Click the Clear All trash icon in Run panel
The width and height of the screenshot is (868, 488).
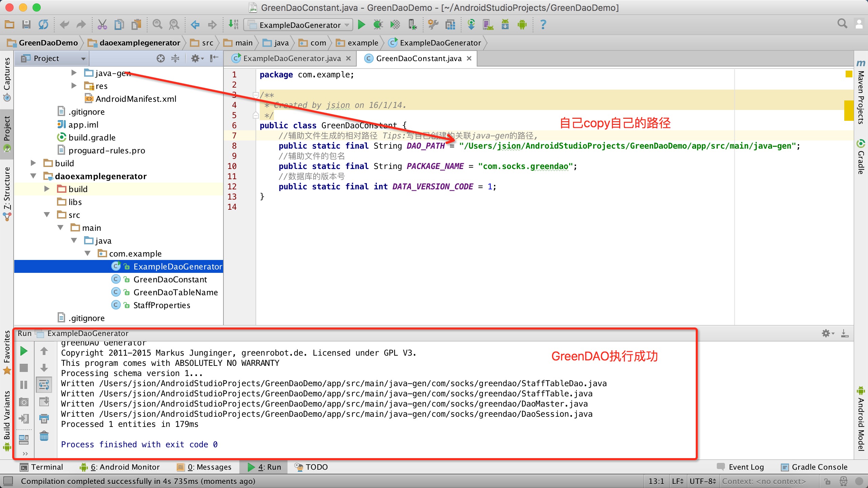(x=44, y=436)
